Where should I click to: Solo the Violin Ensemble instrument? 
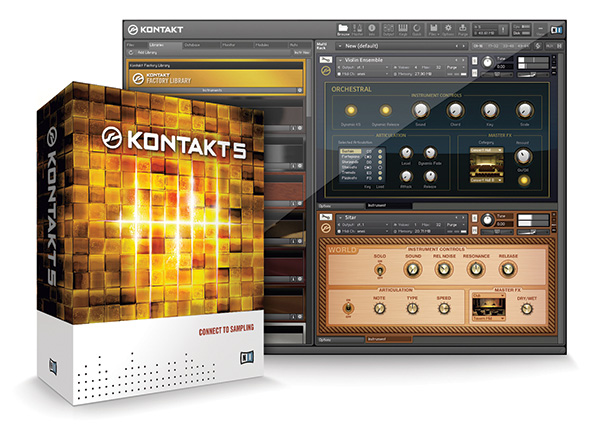coord(475,61)
